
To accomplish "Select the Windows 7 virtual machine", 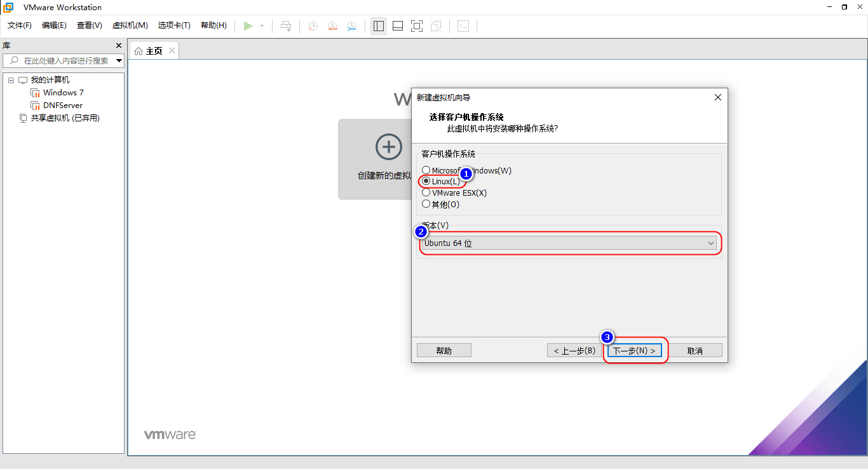I will click(x=64, y=93).
